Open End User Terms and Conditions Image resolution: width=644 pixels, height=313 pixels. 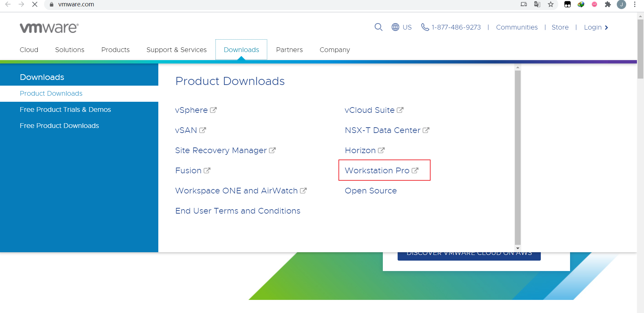click(238, 211)
